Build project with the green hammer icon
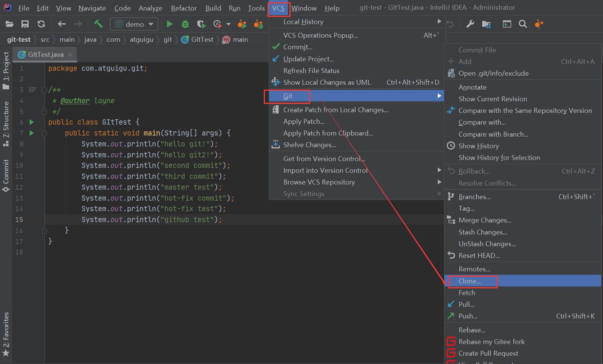Image resolution: width=603 pixels, height=364 pixels. (x=98, y=24)
